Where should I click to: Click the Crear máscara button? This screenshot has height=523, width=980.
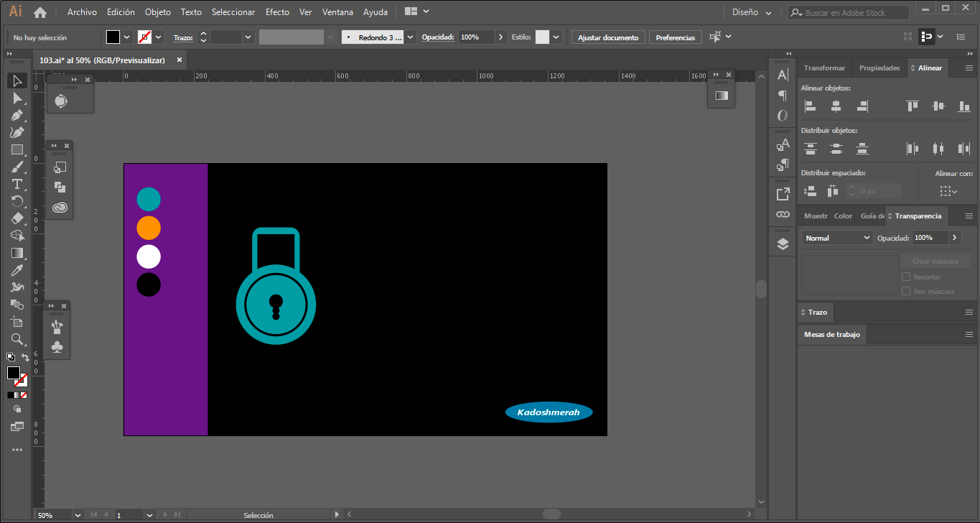935,261
